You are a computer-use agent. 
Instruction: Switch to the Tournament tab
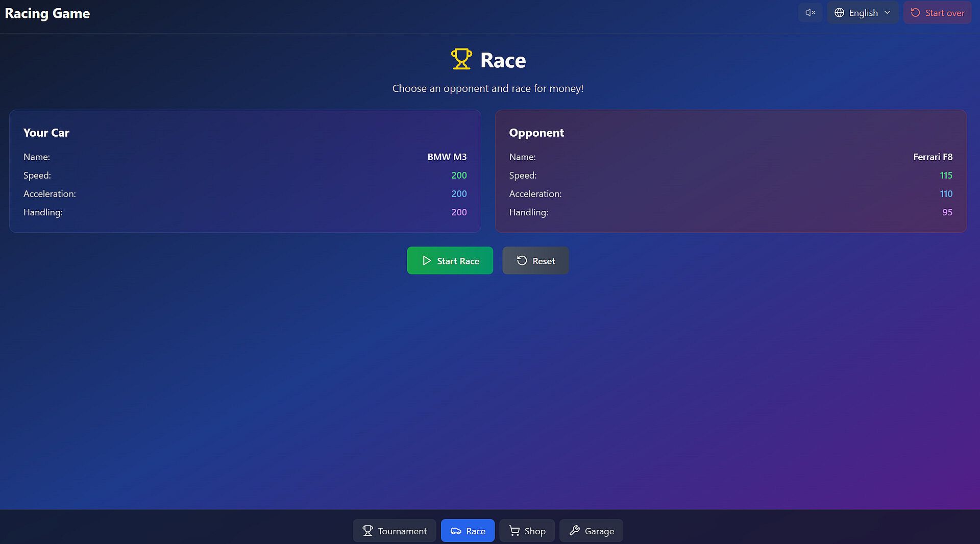click(x=395, y=531)
